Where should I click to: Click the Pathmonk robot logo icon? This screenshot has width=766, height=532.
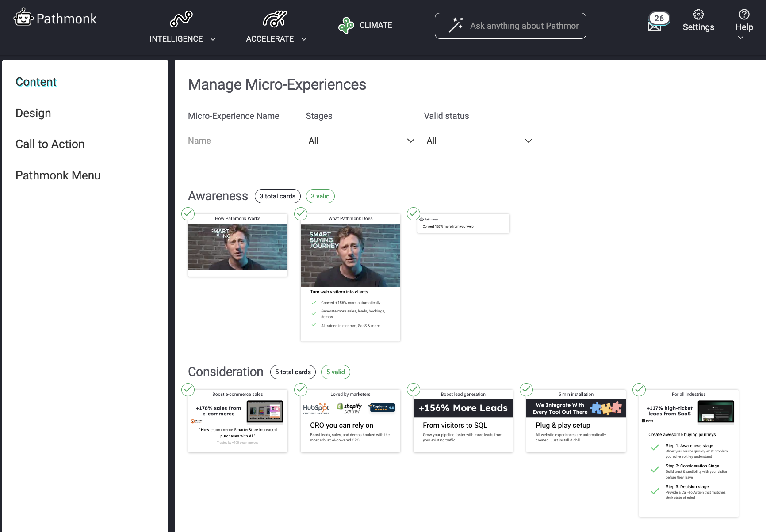23,18
